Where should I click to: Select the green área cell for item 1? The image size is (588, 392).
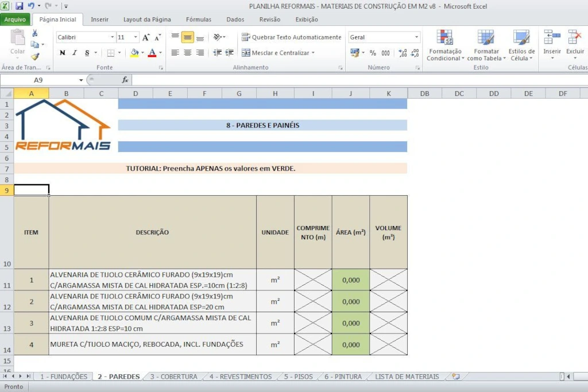click(x=350, y=280)
